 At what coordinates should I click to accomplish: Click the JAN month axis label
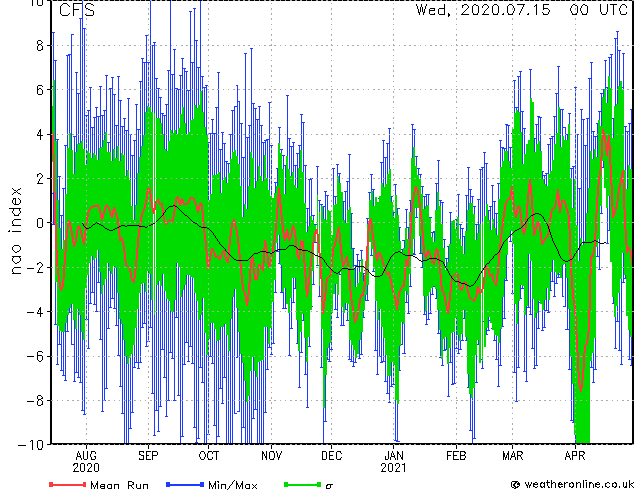coord(394,456)
